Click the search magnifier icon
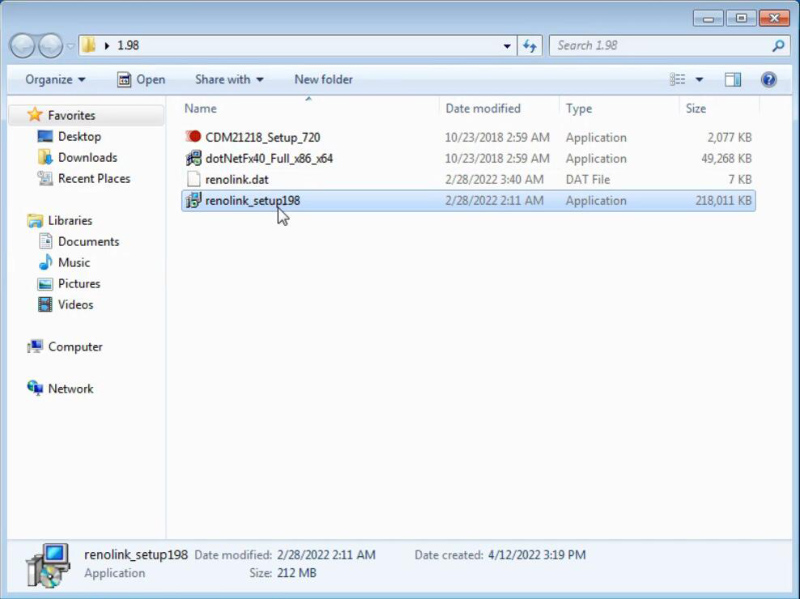The width and height of the screenshot is (800, 599). [x=778, y=46]
